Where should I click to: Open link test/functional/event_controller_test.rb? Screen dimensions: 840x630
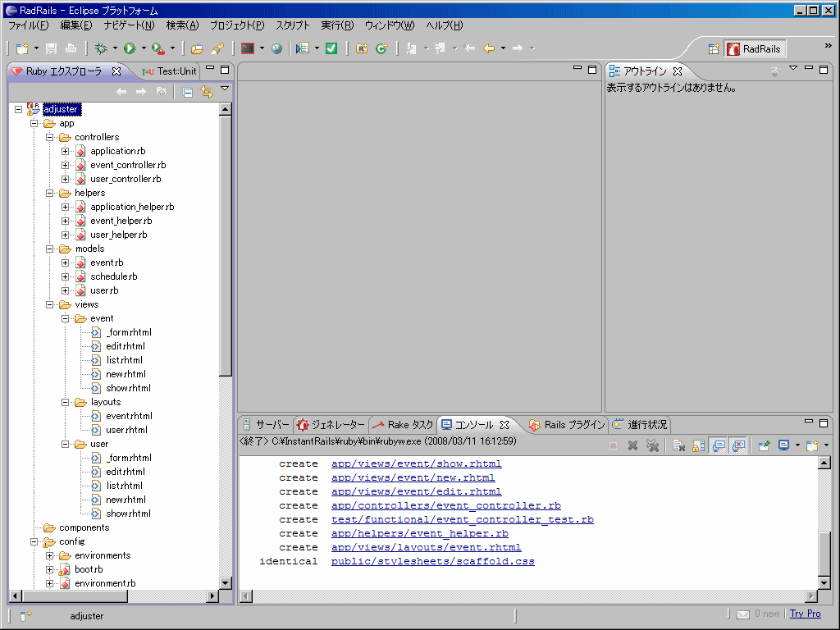[x=463, y=519]
